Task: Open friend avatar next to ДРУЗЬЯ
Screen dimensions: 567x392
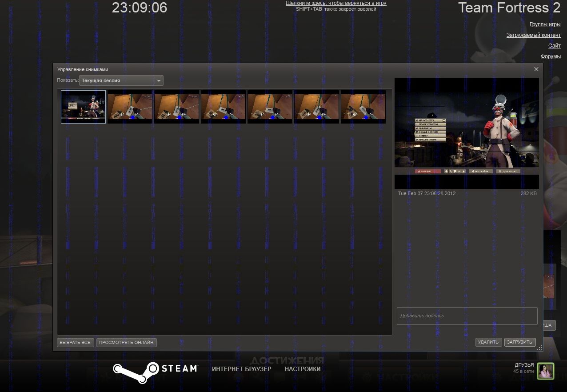Action: click(x=545, y=371)
